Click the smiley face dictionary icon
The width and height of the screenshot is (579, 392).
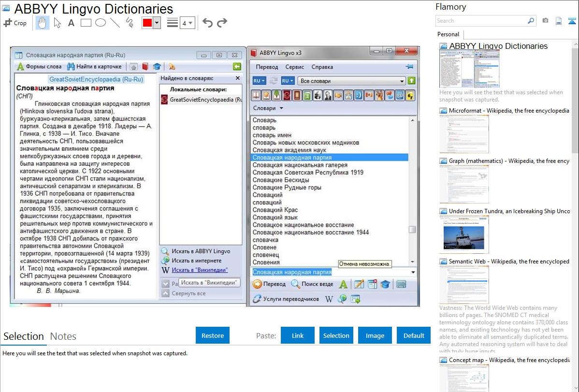(359, 96)
